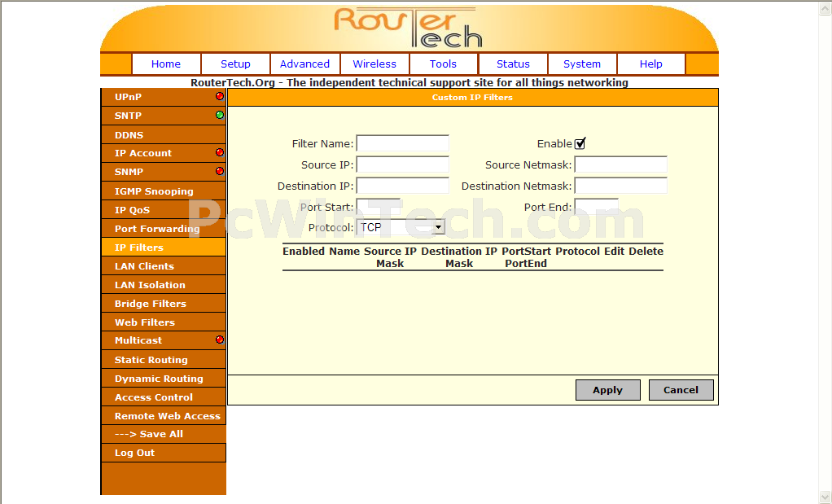Open Web Filters page

coord(164,322)
